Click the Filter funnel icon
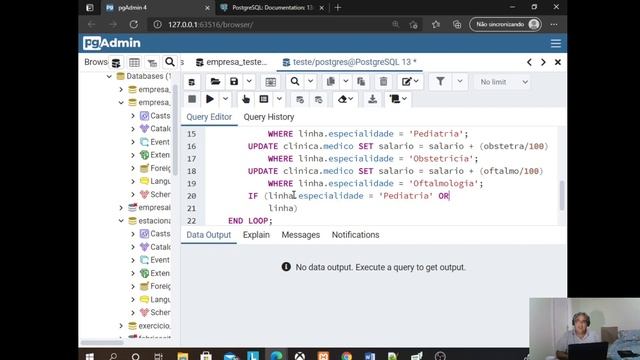 coord(440,82)
